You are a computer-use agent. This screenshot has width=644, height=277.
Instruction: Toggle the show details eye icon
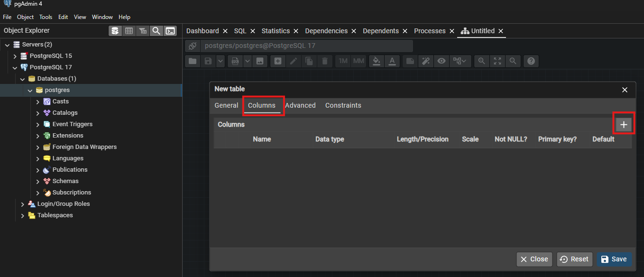(442, 61)
